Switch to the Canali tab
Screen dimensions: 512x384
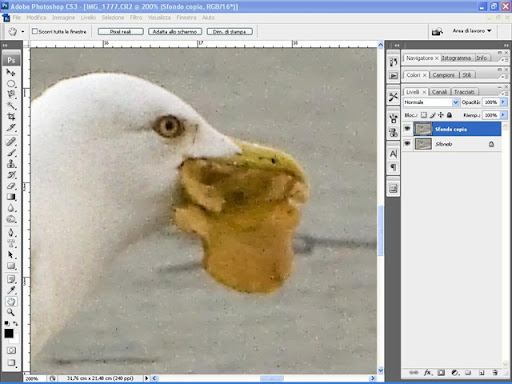(439, 92)
